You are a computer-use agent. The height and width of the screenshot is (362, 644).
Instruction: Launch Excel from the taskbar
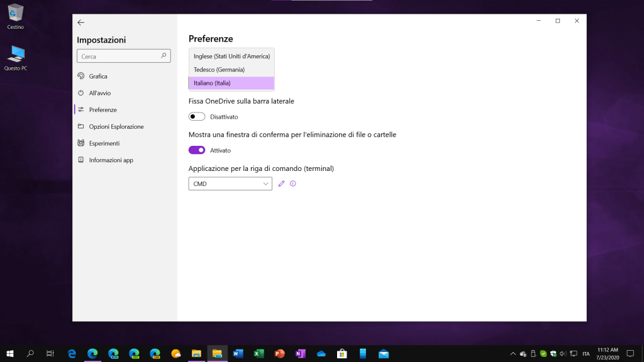pos(258,354)
